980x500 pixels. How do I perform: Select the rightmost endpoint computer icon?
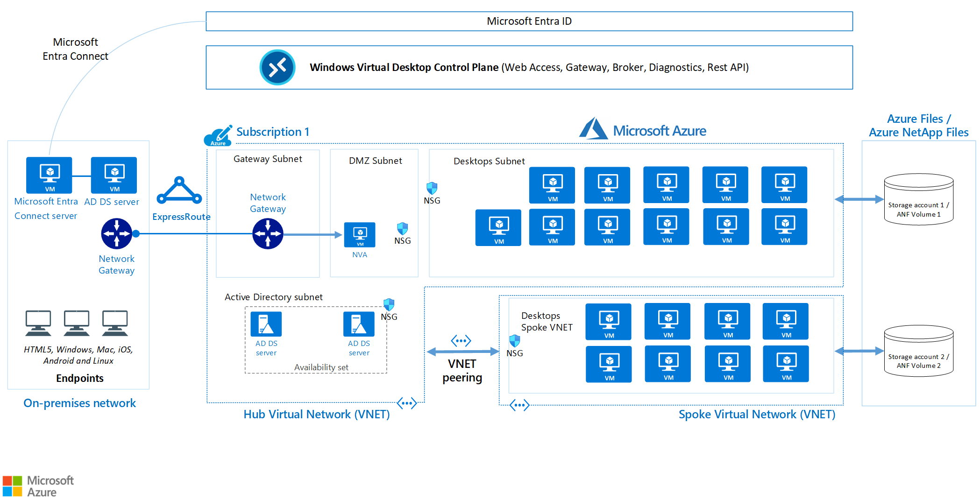[x=115, y=323]
